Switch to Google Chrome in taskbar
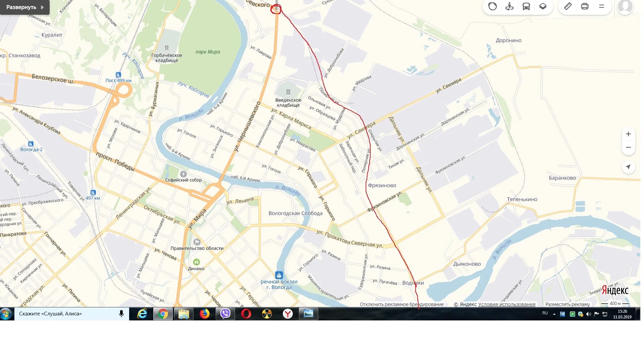Viewport: 644px width, 362px height. (163, 314)
